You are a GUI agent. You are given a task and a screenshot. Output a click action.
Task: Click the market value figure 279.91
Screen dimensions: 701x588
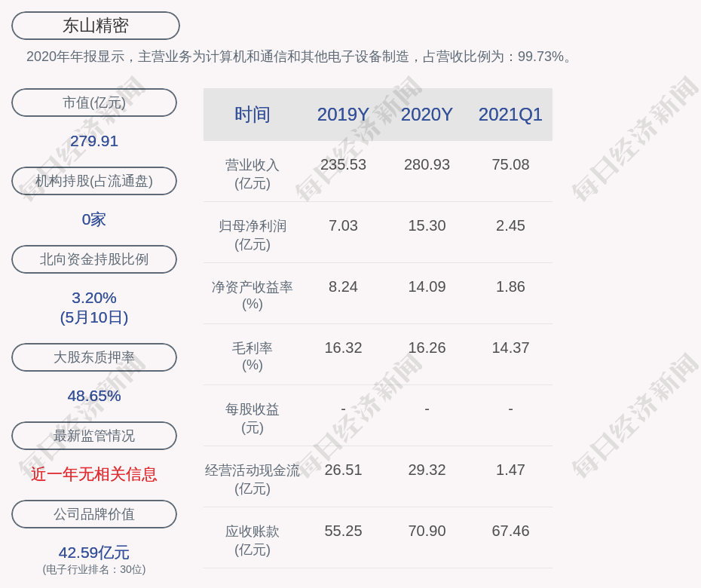[94, 141]
